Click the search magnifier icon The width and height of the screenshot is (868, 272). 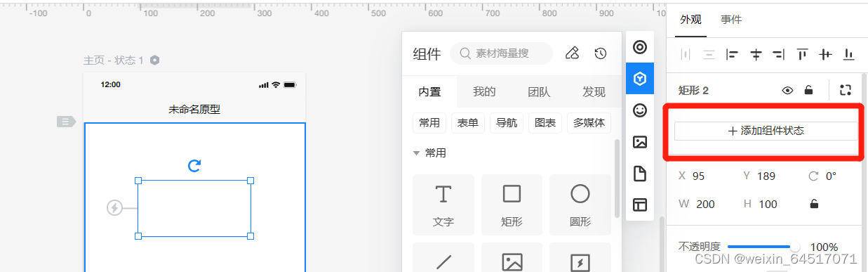pyautogui.click(x=465, y=53)
